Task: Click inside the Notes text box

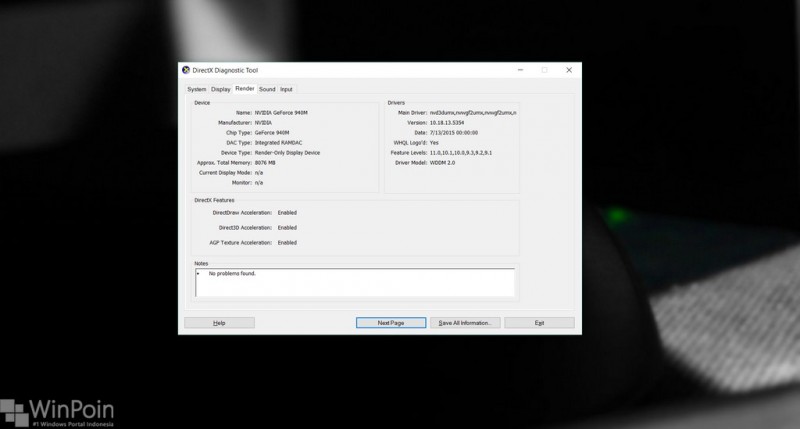Action: pos(355,283)
